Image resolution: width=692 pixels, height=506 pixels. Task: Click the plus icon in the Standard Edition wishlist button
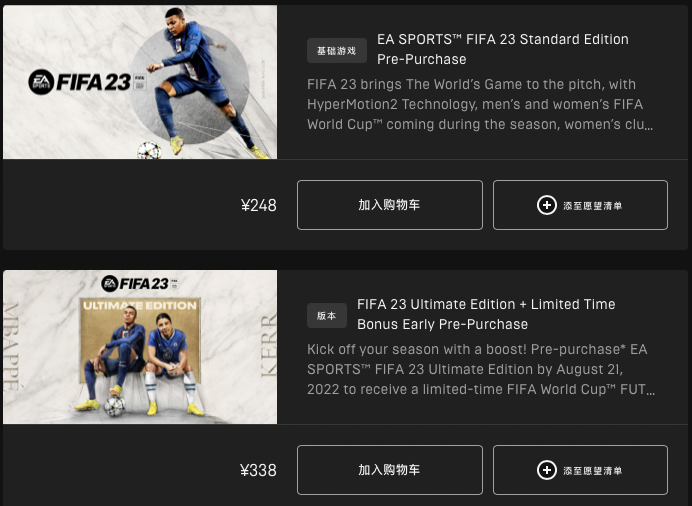tap(546, 205)
